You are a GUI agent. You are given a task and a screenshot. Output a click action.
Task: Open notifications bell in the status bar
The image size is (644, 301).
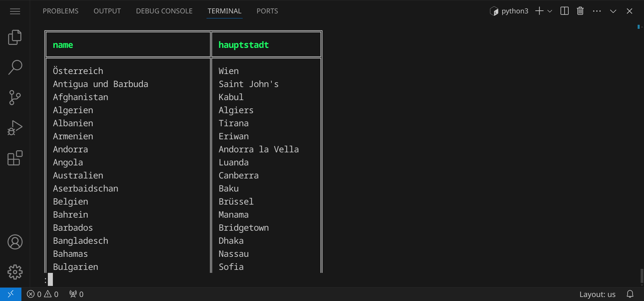click(x=630, y=294)
